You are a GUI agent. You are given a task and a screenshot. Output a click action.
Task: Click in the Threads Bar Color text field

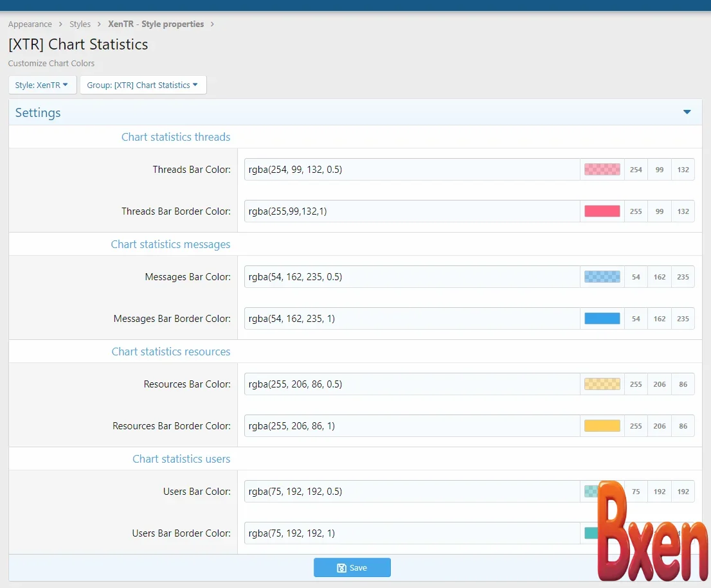411,170
